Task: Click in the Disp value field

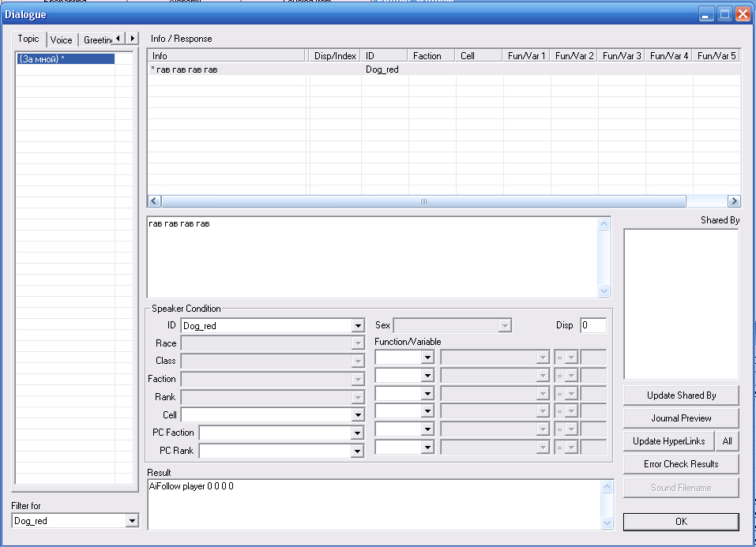Action: 592,326
